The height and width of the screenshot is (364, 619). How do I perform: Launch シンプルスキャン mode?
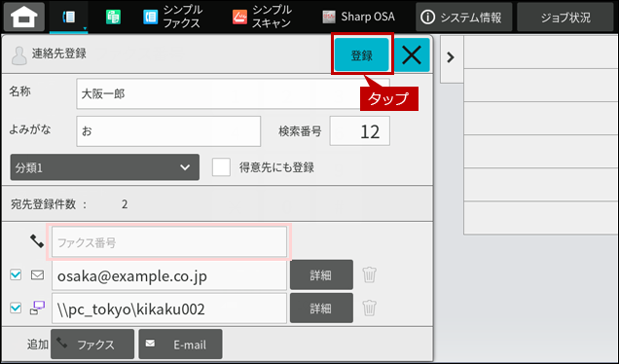point(262,17)
